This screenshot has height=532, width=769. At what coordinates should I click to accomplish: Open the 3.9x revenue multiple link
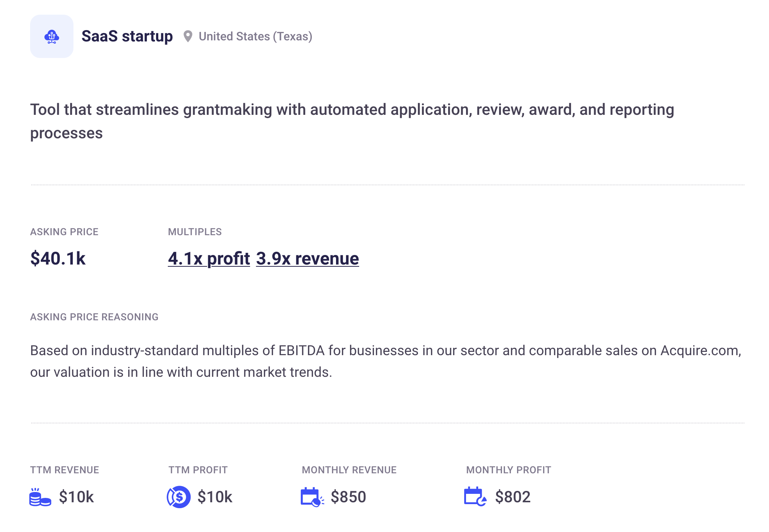click(x=307, y=258)
